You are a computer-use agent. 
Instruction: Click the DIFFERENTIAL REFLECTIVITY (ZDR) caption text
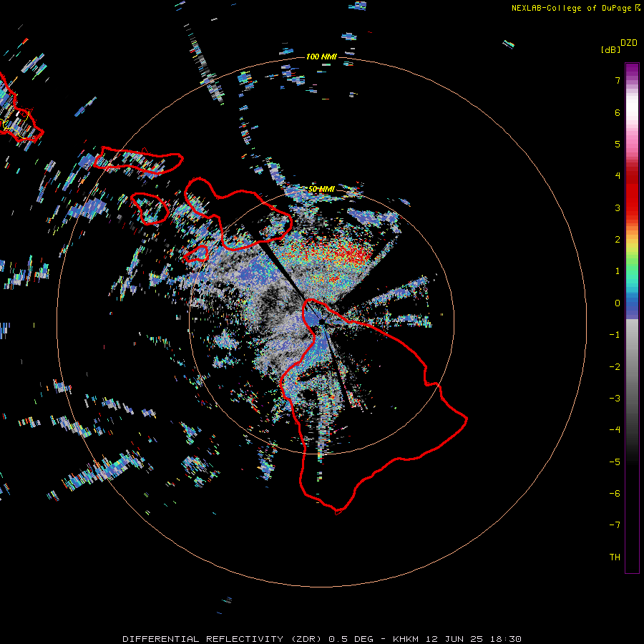pos(223,639)
